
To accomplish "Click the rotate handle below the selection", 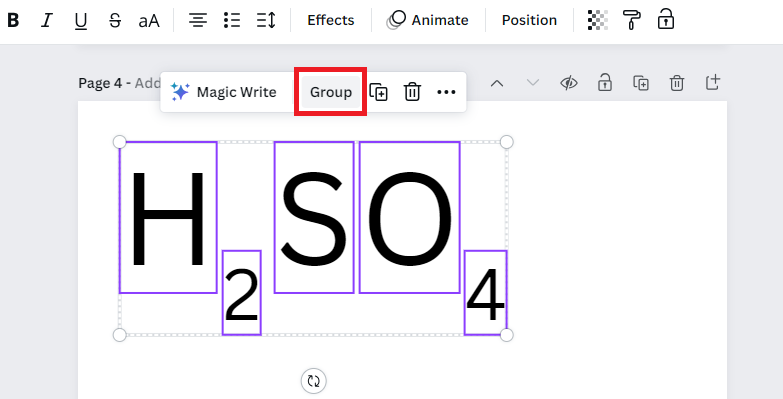I will tap(314, 382).
